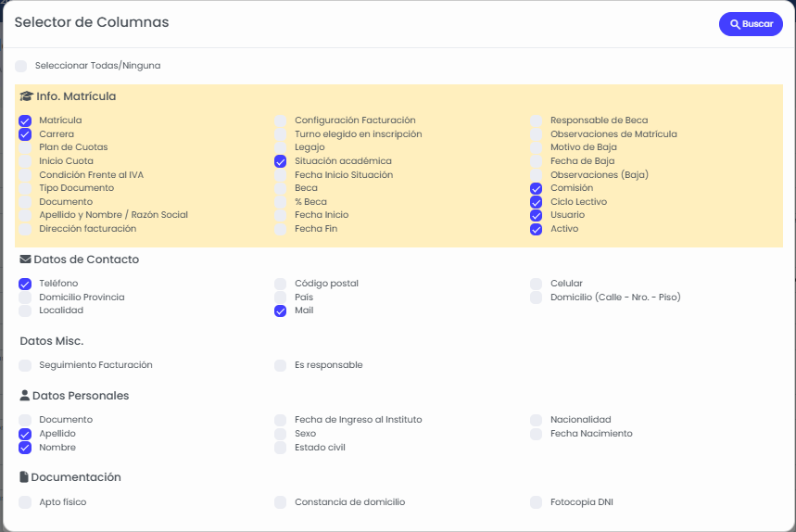Uncheck the Matrícula checkbox
Image resolution: width=796 pixels, height=532 pixels.
pos(25,120)
